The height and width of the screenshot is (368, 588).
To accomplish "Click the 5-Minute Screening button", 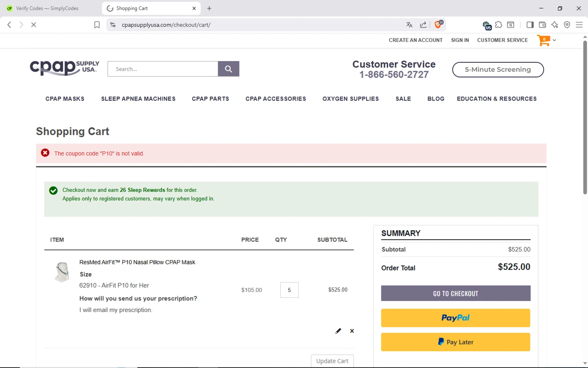I will (x=498, y=69).
